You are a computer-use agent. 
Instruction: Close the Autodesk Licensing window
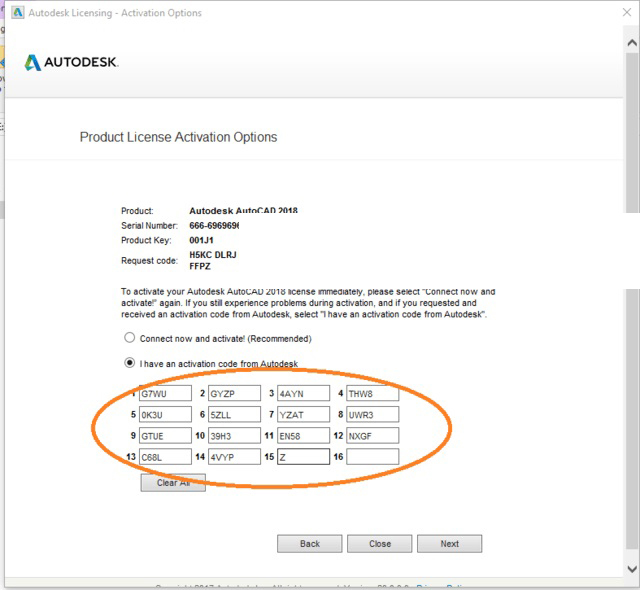click(627, 13)
